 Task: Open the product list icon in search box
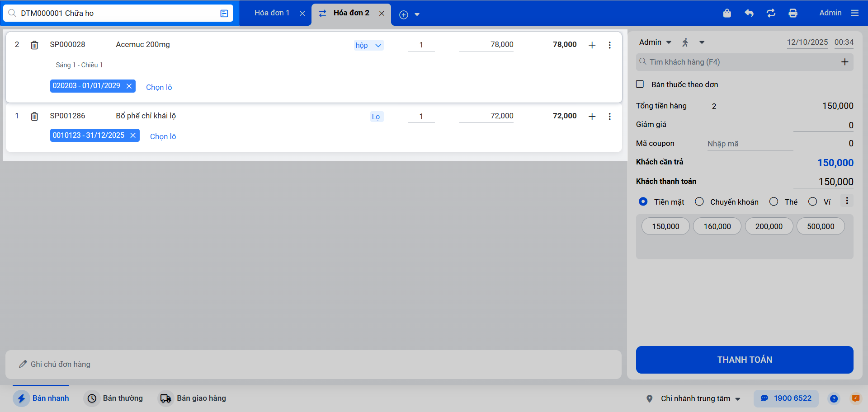click(224, 14)
